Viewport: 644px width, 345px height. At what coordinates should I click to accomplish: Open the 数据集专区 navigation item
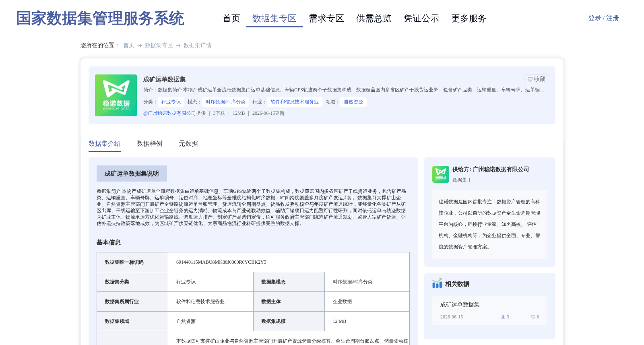[x=275, y=19]
